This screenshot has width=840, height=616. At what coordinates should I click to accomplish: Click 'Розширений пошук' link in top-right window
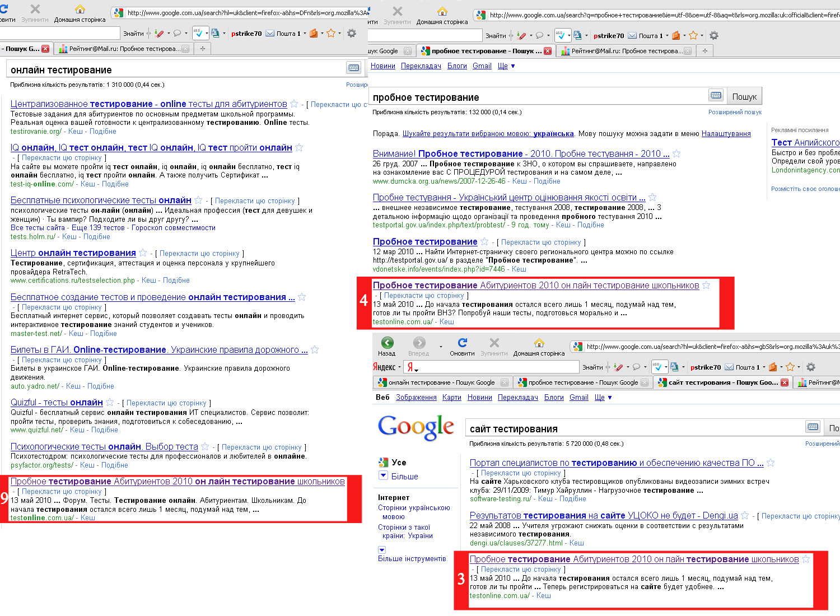click(735, 112)
